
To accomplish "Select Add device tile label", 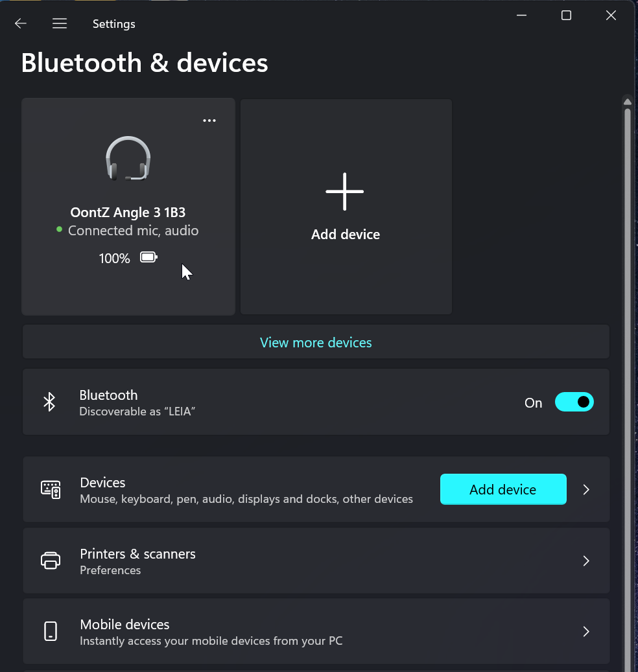I will coord(346,235).
